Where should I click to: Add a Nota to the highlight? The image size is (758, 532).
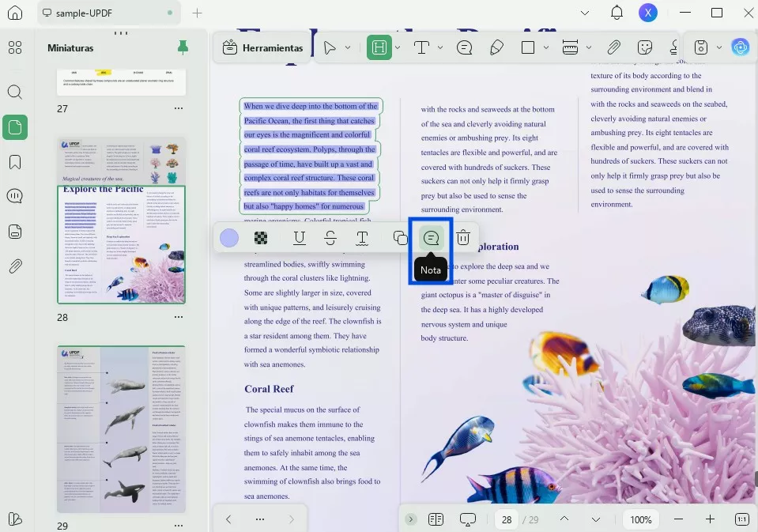click(431, 238)
